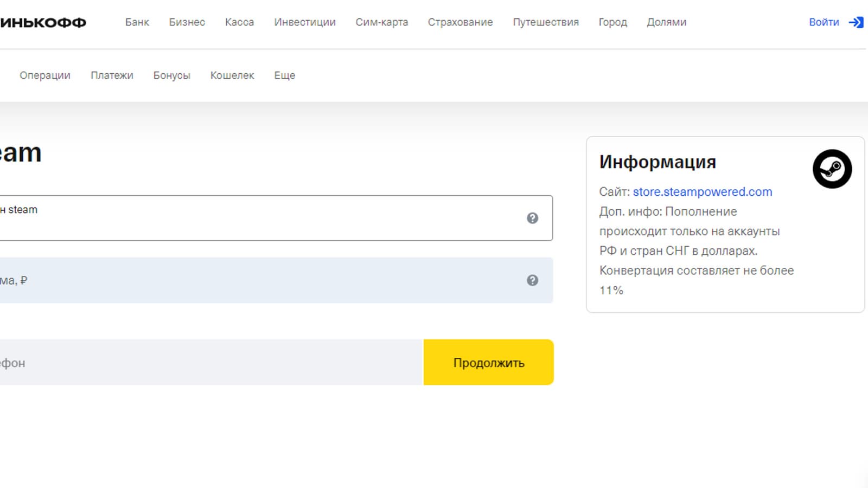Switch to the Операции tab

click(x=45, y=75)
